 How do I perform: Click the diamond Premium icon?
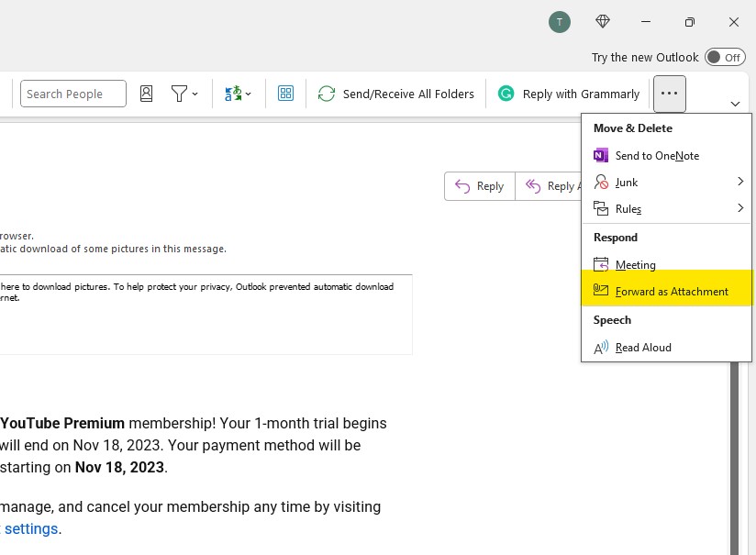(x=603, y=22)
